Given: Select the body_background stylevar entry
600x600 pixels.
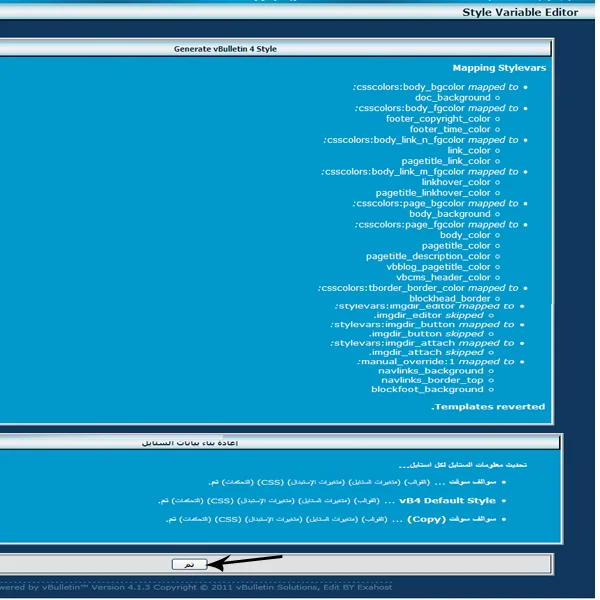Looking at the screenshot, I should (x=449, y=214).
